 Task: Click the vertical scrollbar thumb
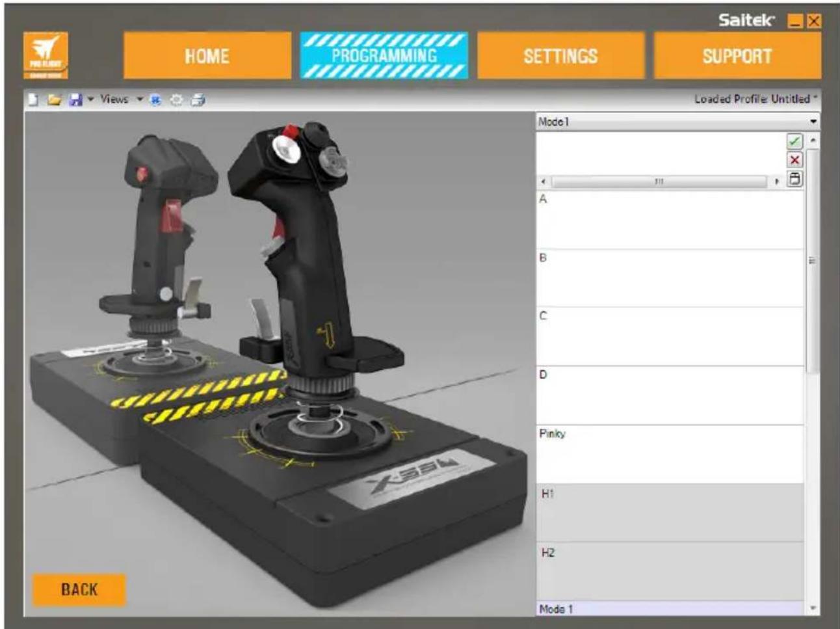(813, 260)
